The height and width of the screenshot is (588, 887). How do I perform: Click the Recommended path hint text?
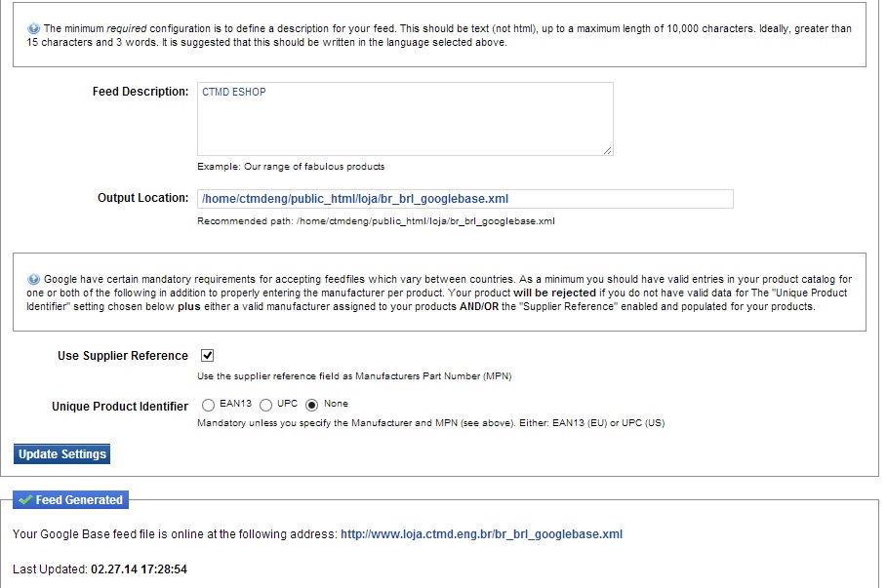point(376,221)
